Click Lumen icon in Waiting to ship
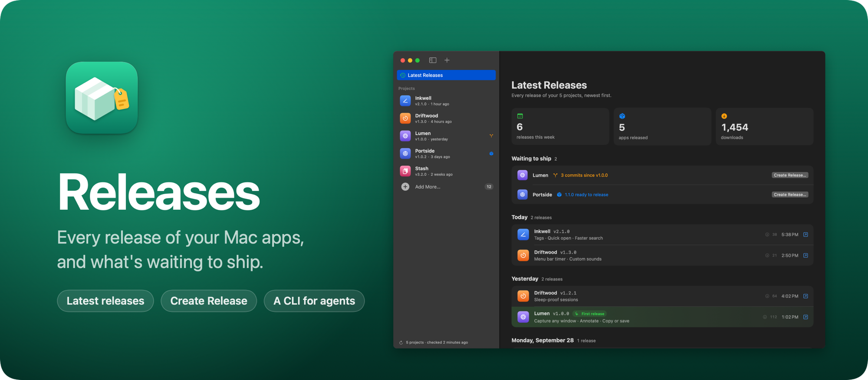The height and width of the screenshot is (380, 868). (x=523, y=175)
